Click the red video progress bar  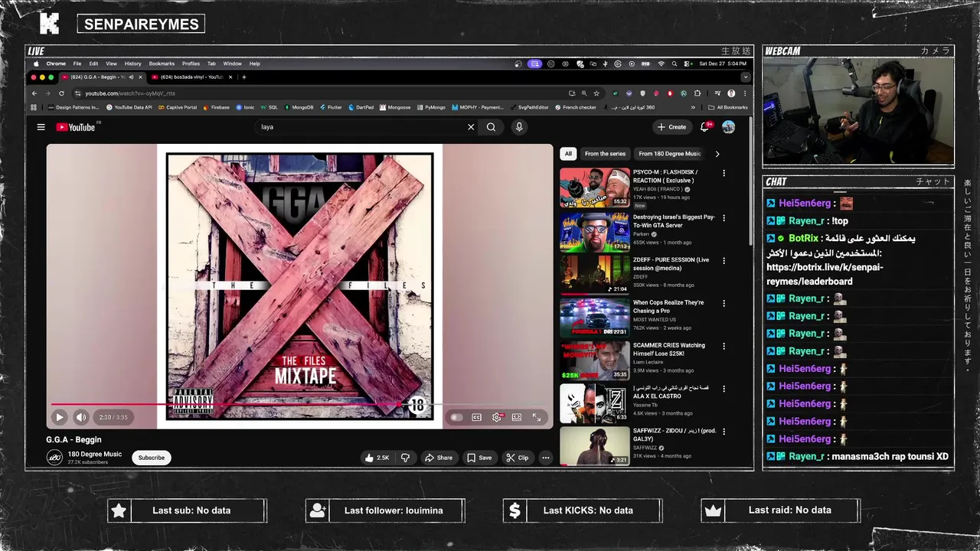[x=227, y=403]
